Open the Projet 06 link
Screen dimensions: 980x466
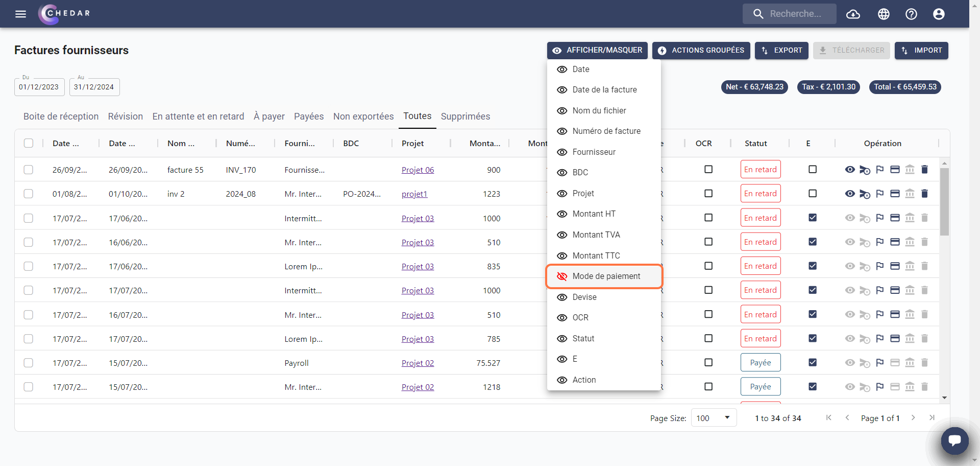pos(418,170)
